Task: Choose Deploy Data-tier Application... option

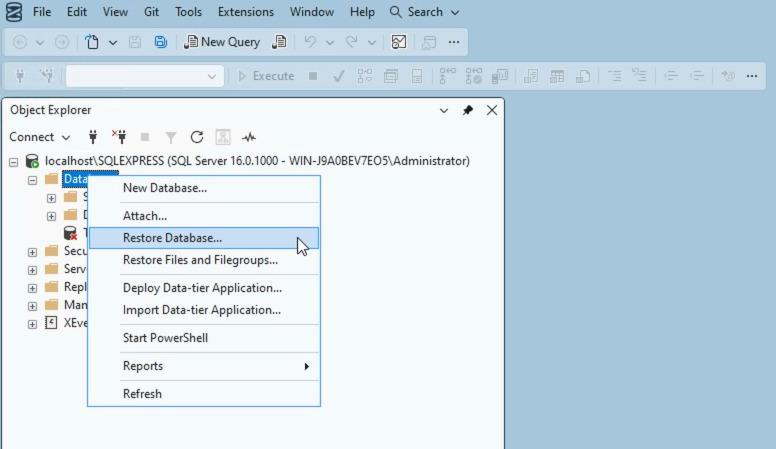Action: [x=204, y=288]
